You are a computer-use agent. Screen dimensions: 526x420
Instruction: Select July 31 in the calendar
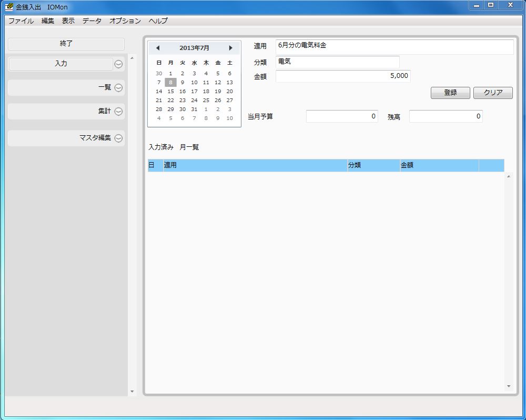click(194, 109)
